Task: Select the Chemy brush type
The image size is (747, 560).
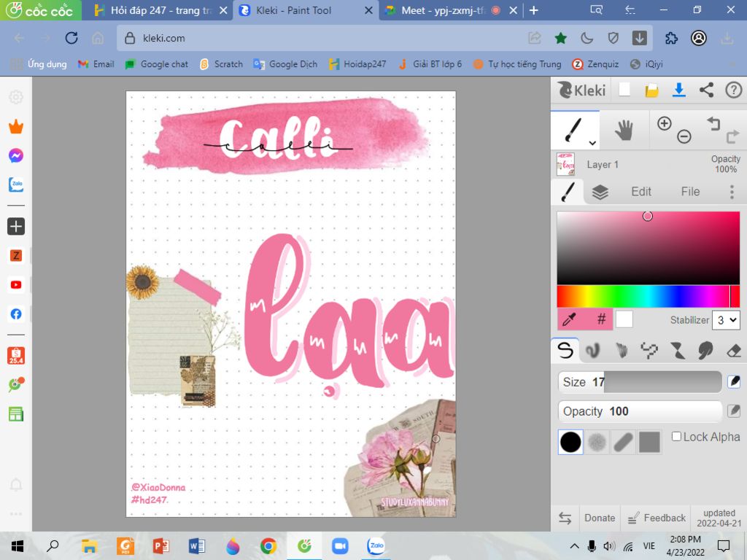Action: coord(677,351)
